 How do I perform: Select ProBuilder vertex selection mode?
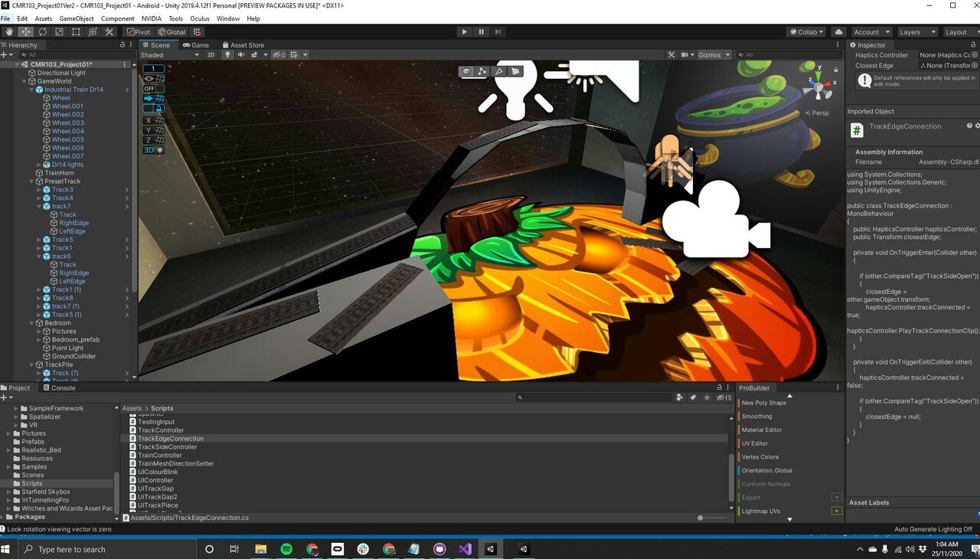click(482, 71)
